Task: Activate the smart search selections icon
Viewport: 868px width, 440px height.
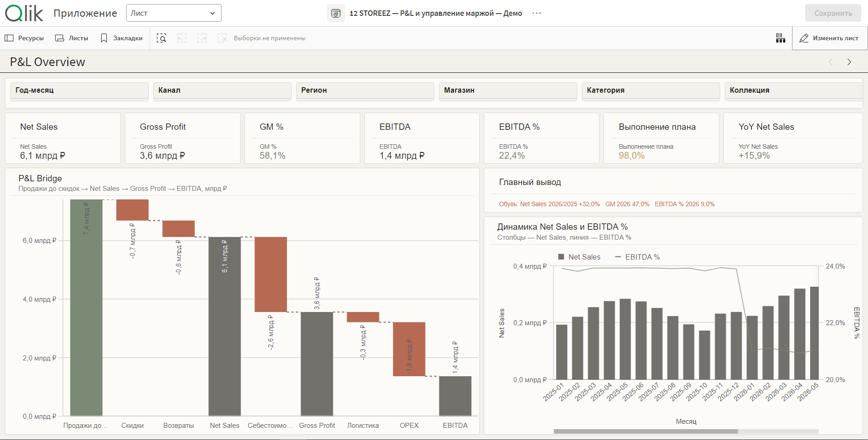Action: (161, 38)
